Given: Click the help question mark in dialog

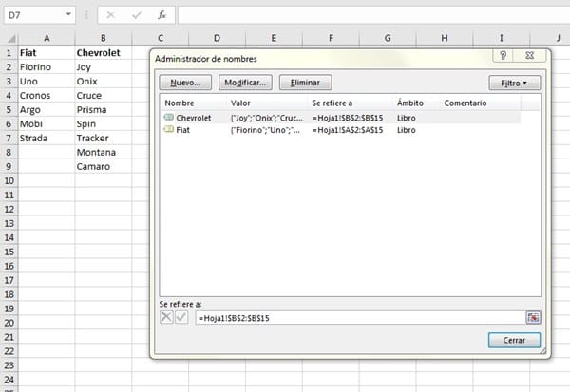Looking at the screenshot, I should (x=502, y=58).
